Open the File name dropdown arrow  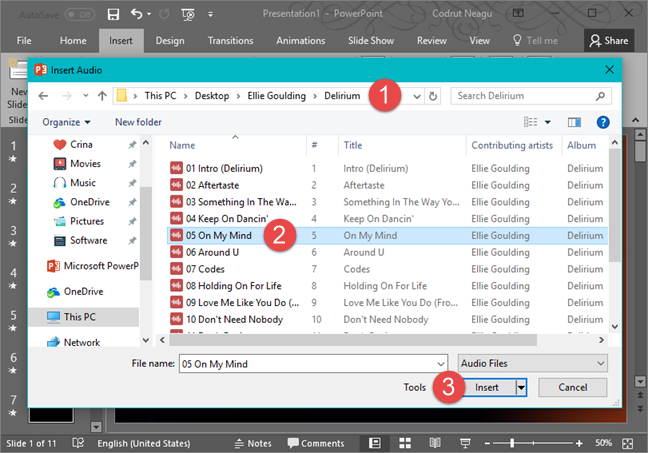pyautogui.click(x=441, y=364)
